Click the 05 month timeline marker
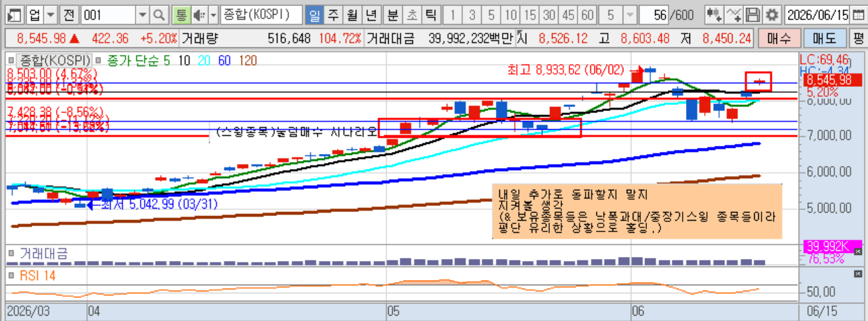The width and height of the screenshot is (868, 321). [x=394, y=312]
